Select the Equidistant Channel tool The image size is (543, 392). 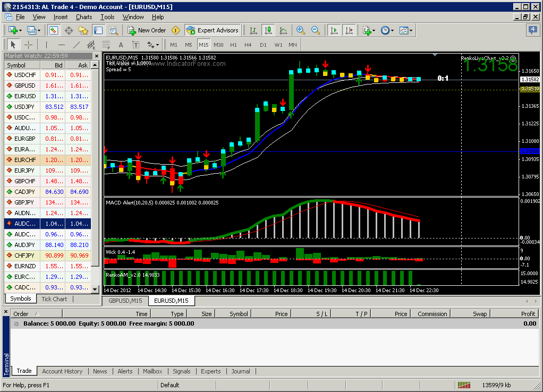pyautogui.click(x=91, y=45)
